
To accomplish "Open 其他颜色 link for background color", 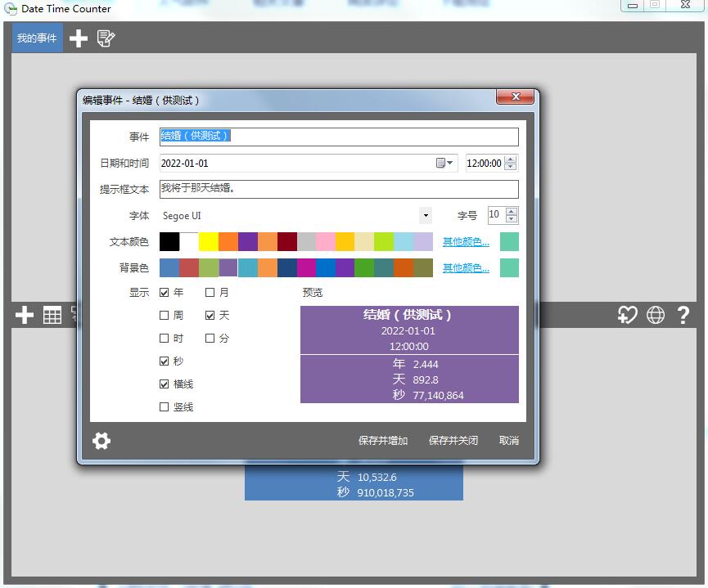I will [x=466, y=268].
